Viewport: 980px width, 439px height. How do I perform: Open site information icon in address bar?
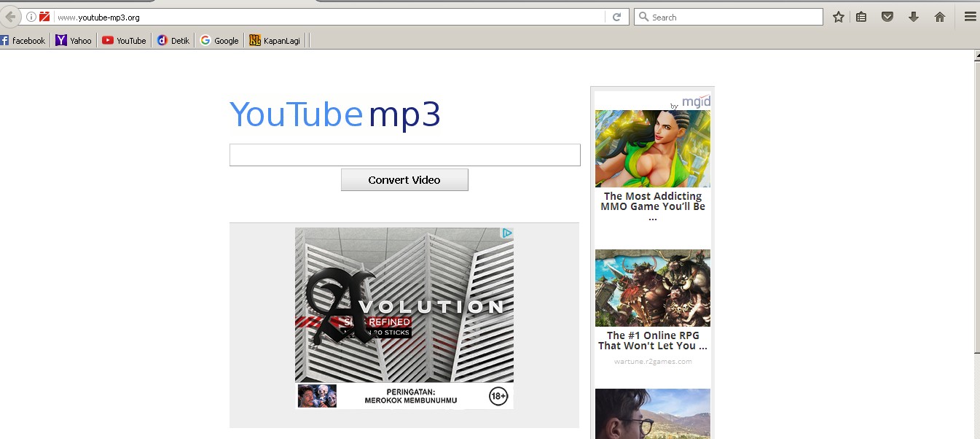pos(31,17)
